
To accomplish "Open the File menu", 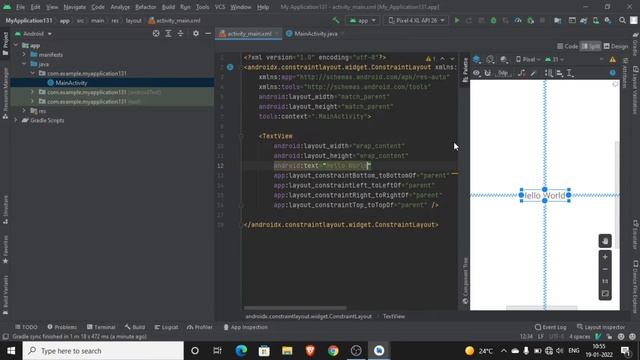I will point(20,7).
